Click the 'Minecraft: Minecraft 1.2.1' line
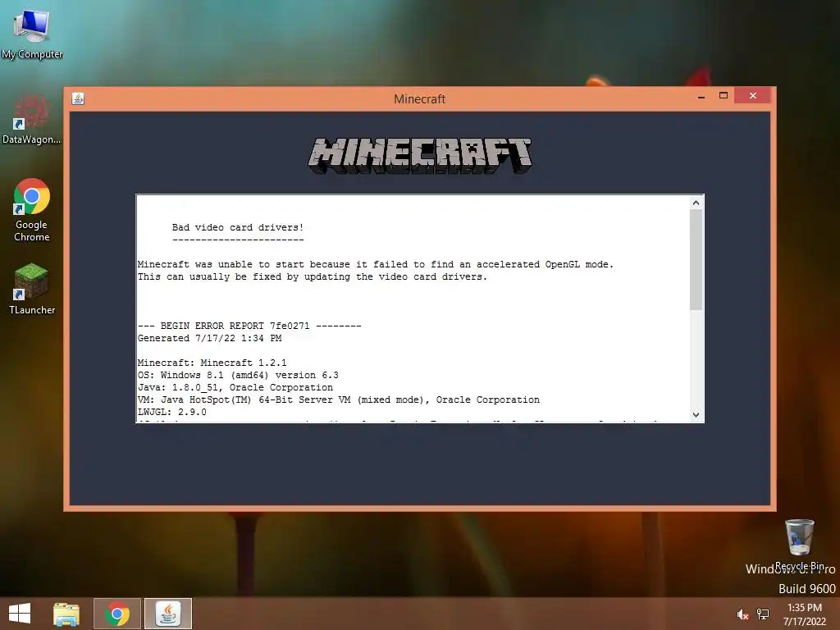The width and height of the screenshot is (840, 630). click(x=212, y=363)
